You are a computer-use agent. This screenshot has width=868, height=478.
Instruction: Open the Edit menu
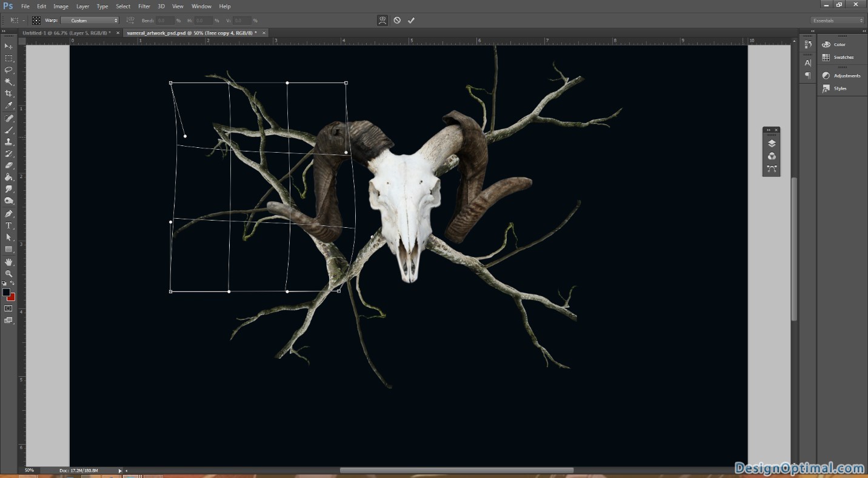(41, 6)
